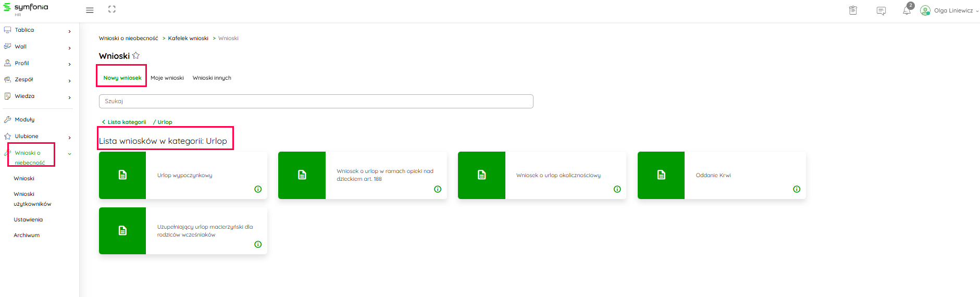Show info for Oddanie Krwi tile

click(797, 189)
